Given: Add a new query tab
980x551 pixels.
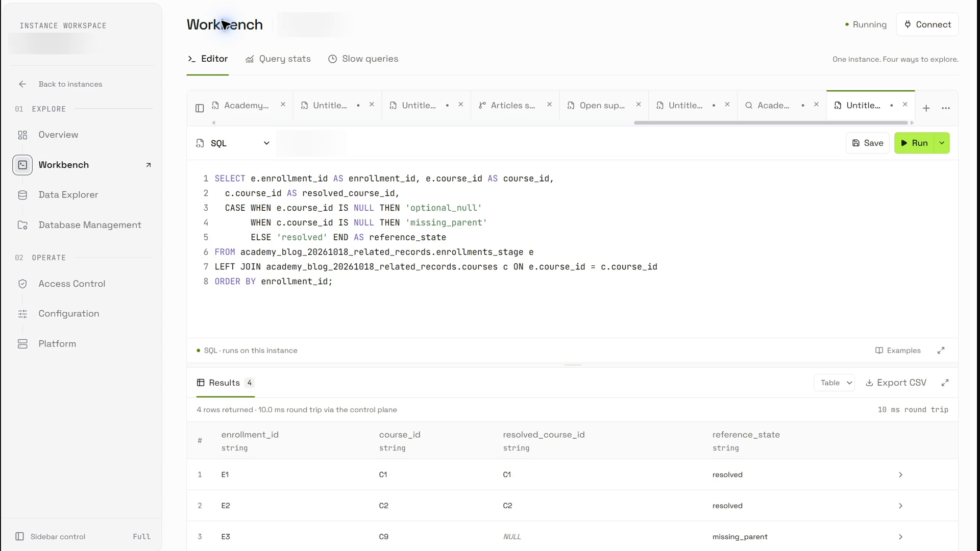Looking at the screenshot, I should 926,108.
